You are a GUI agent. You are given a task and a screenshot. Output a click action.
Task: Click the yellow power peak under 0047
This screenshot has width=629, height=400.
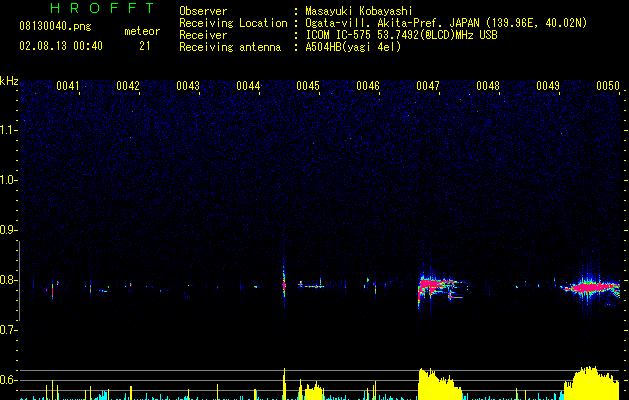[x=439, y=384]
